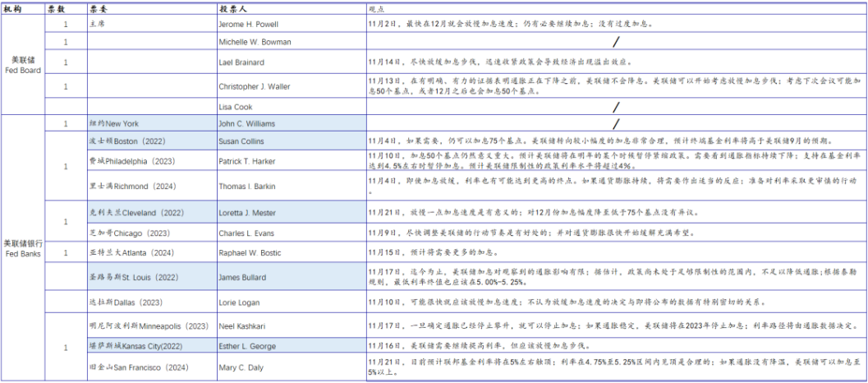Select the 明尼阿波利斯Minneapolis (2023) cell

152,325
